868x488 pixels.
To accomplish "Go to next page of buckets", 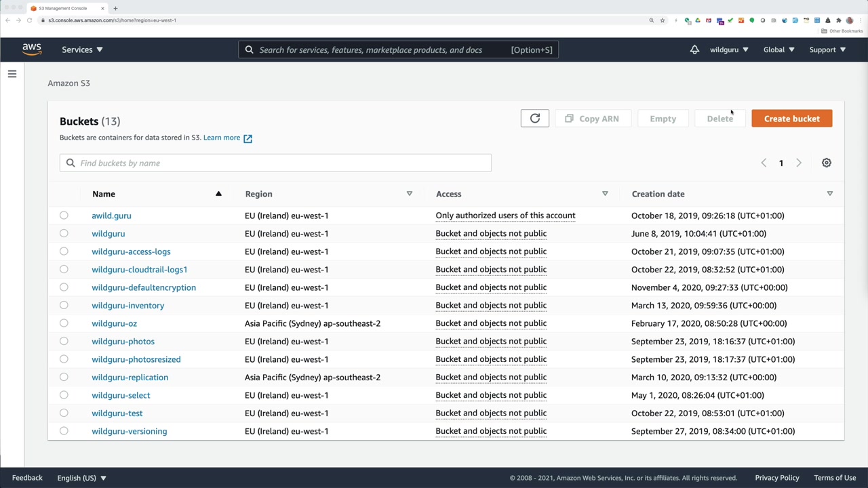I will click(x=798, y=163).
